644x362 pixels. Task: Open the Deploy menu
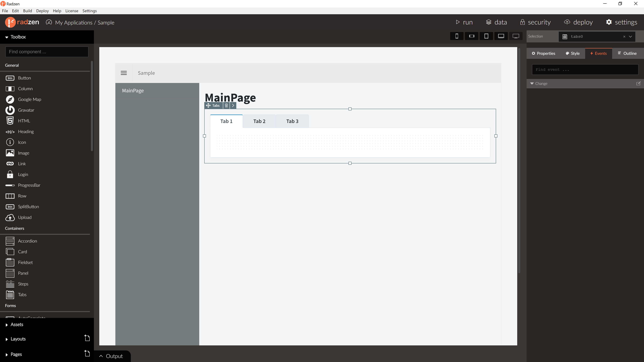pos(42,11)
